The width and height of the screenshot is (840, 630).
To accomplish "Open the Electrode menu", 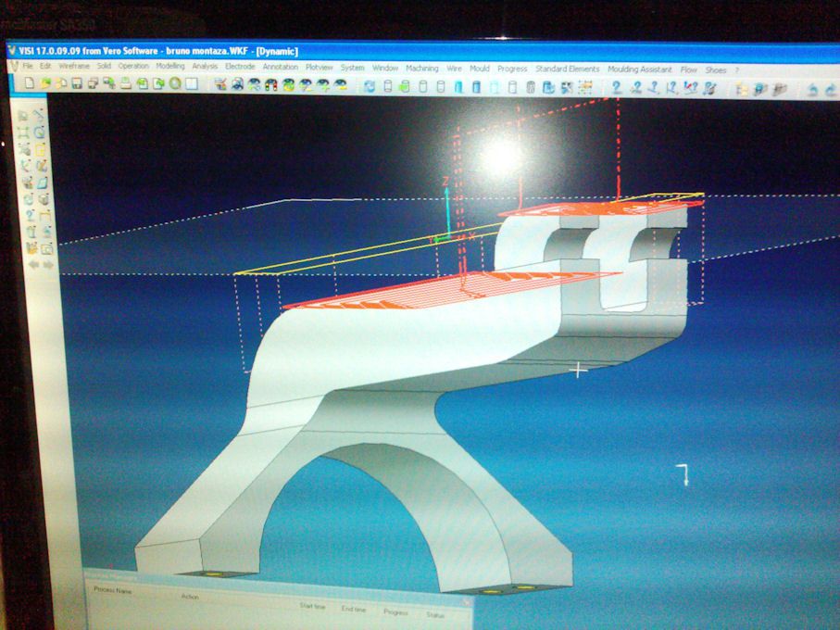I will (x=240, y=67).
